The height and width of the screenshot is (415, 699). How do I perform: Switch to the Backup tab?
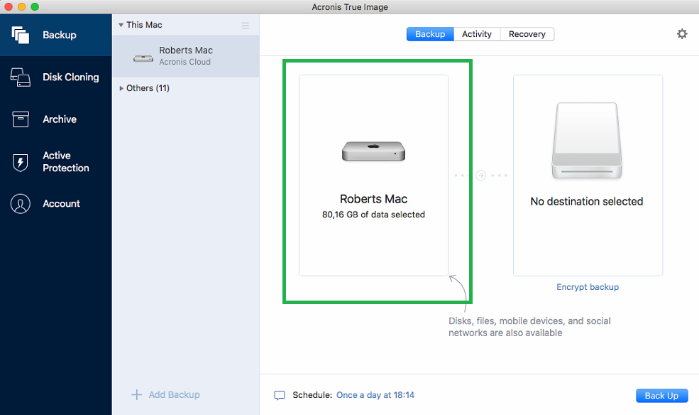pyautogui.click(x=430, y=34)
